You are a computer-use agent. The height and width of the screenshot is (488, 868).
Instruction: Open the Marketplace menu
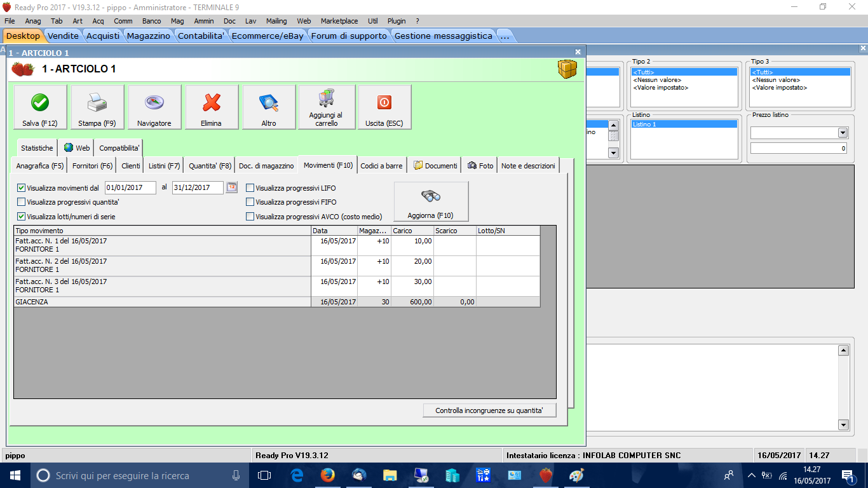339,21
